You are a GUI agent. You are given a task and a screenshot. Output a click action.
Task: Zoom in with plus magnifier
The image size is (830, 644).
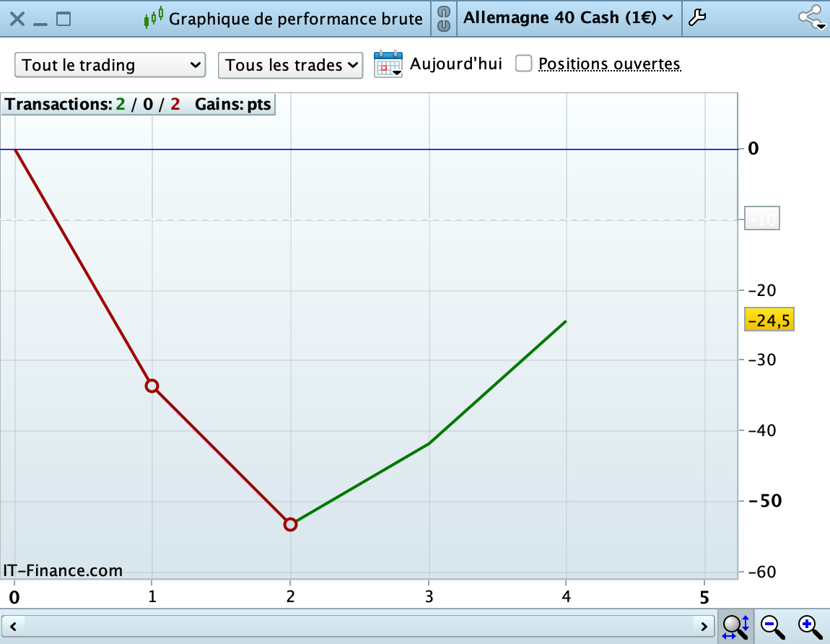[810, 627]
